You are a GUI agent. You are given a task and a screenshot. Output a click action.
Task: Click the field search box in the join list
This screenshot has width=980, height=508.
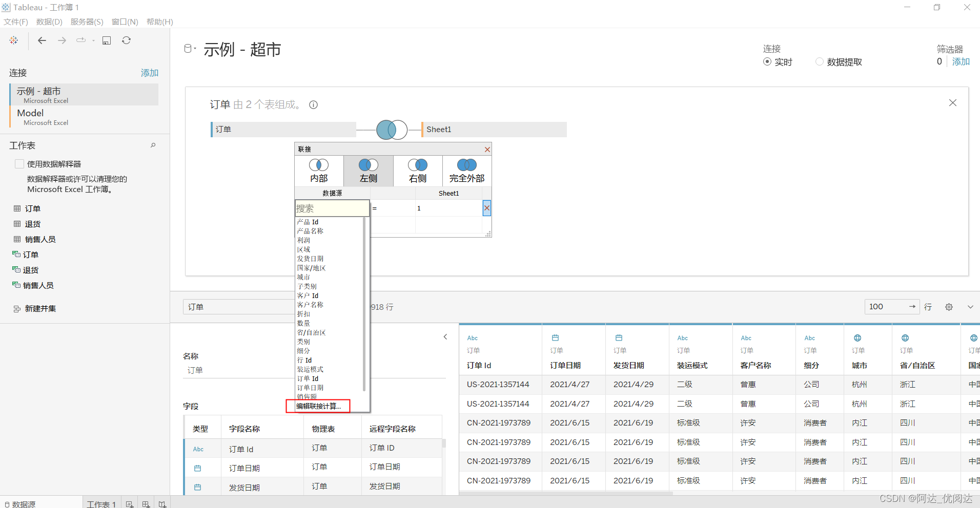click(x=332, y=208)
